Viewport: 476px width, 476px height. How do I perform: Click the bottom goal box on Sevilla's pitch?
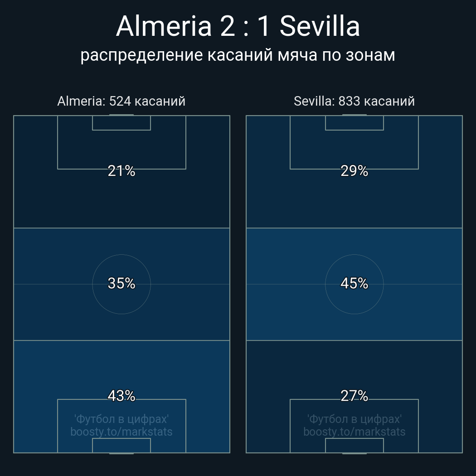(354, 445)
